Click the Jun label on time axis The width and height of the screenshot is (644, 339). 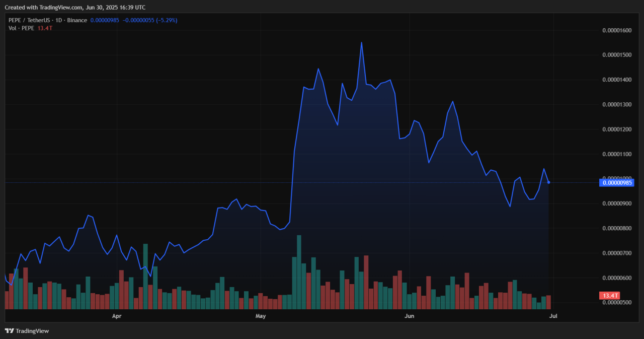[409, 316]
